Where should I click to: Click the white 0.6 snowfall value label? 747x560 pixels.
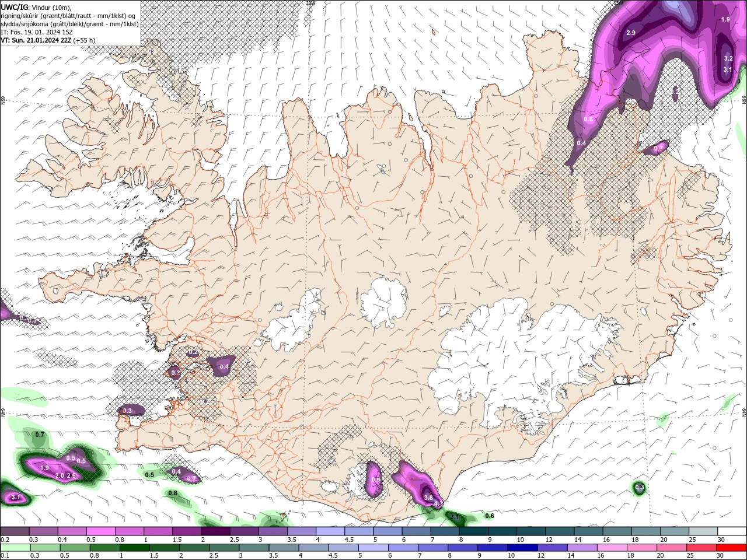588,119
